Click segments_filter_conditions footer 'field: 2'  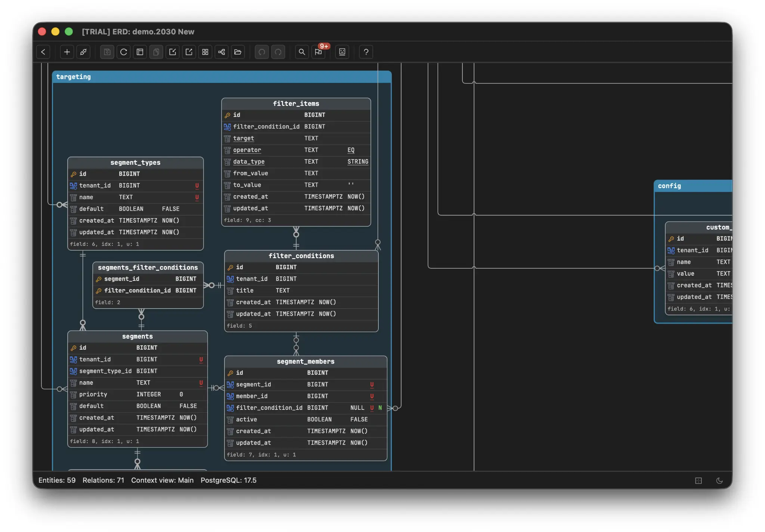[x=108, y=303]
